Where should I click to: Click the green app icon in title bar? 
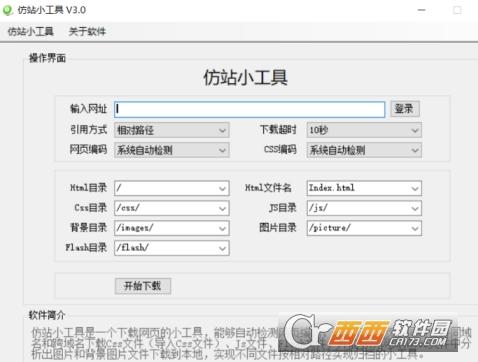click(8, 10)
